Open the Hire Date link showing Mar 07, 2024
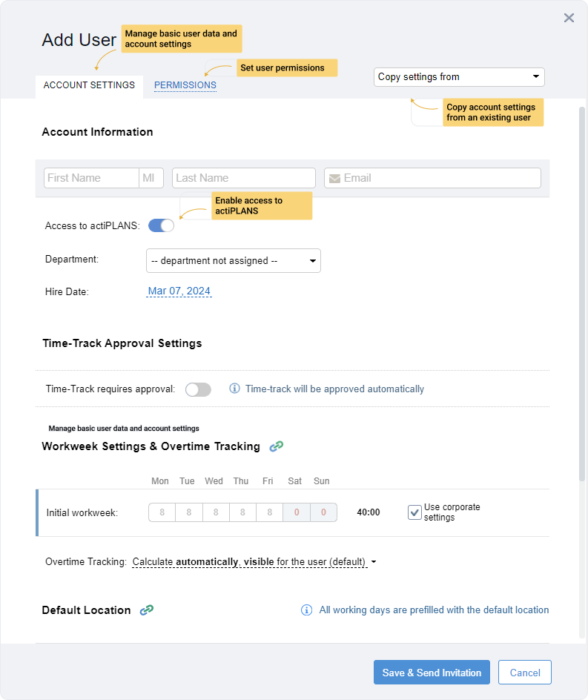 (179, 291)
